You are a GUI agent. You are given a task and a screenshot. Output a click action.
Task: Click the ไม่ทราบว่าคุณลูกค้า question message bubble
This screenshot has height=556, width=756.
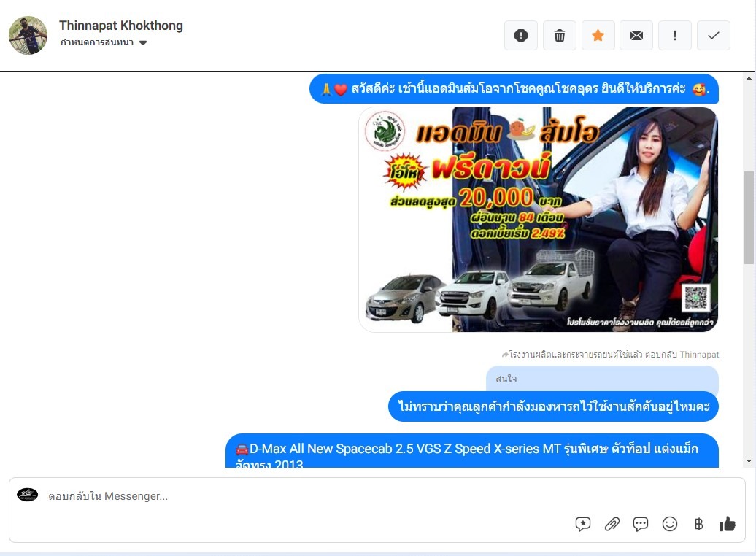click(553, 406)
